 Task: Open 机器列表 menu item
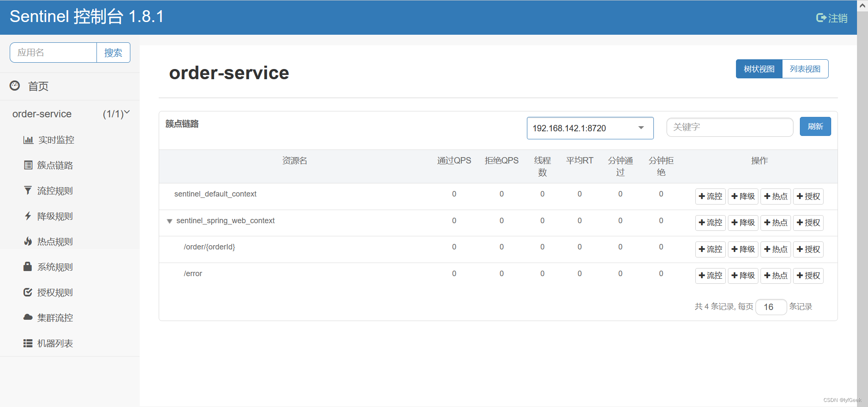pyautogui.click(x=55, y=343)
